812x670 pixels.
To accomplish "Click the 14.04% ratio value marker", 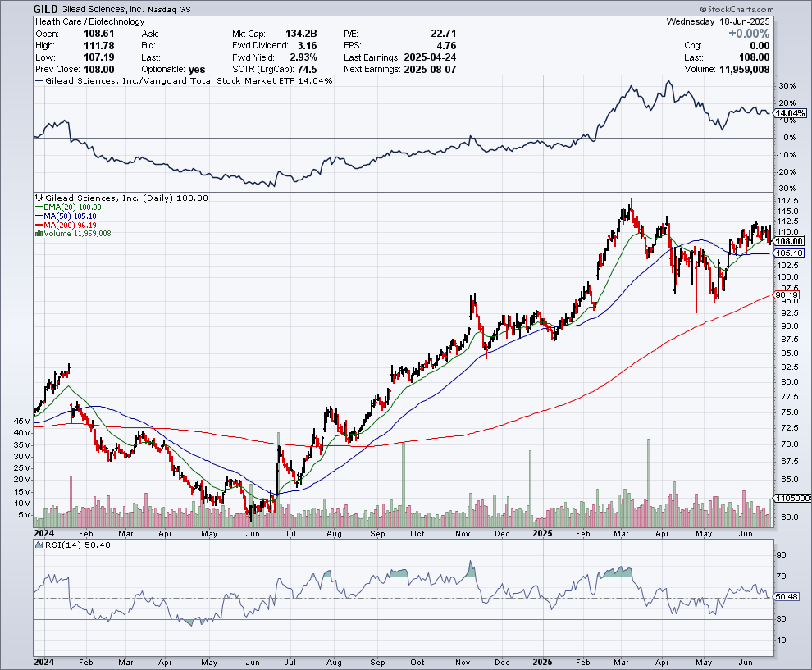I will 791,113.
